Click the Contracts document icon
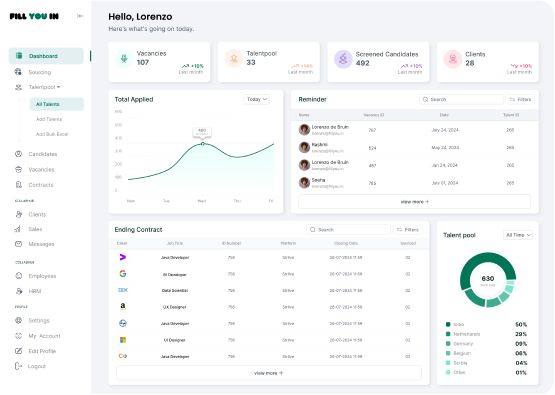 pos(18,185)
